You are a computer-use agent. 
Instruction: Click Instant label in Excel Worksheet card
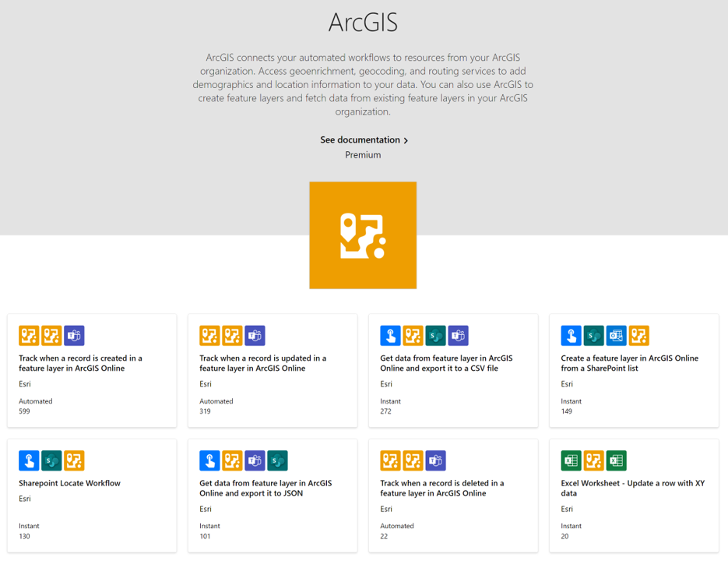pyautogui.click(x=571, y=526)
